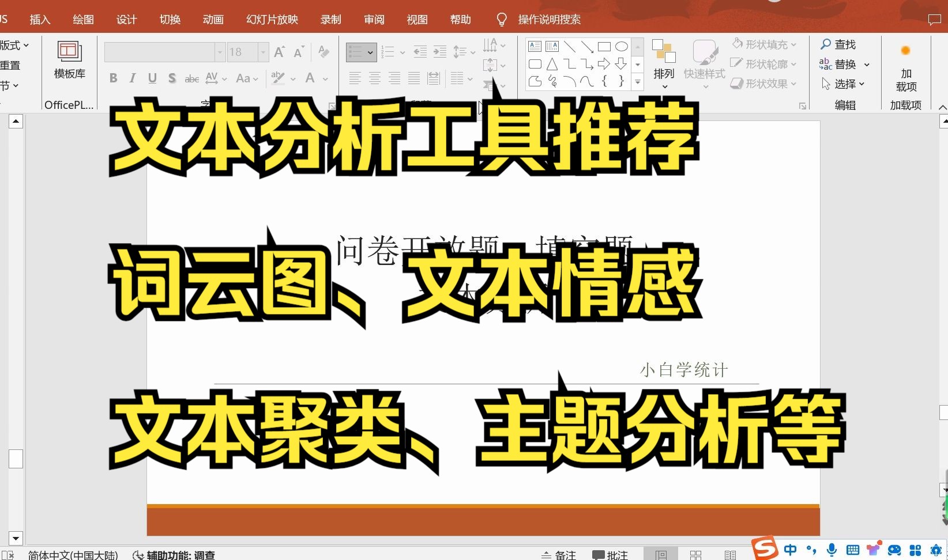Open the Sogou soft keyboard
Screen dimensions: 948x560
point(853,550)
